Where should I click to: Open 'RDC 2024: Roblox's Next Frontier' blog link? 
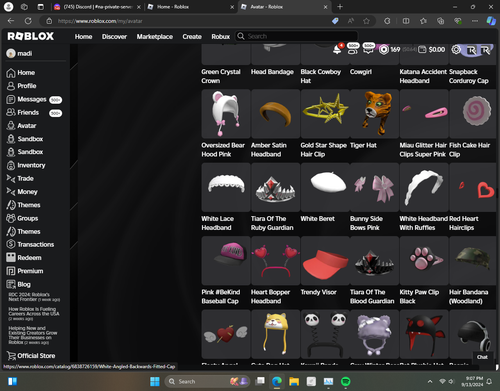pyautogui.click(x=34, y=297)
